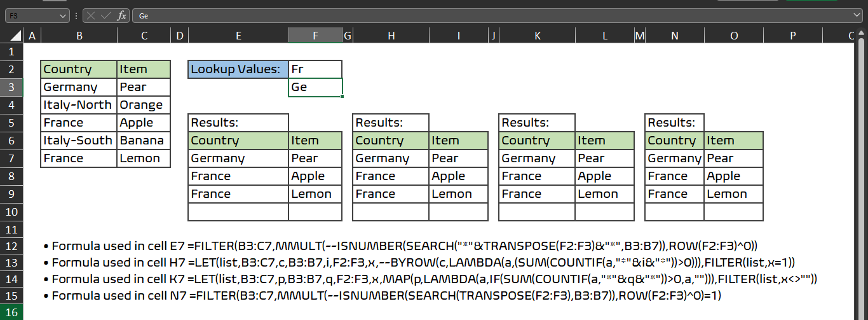Select narrow column J header
The width and height of the screenshot is (868, 320).
[494, 36]
